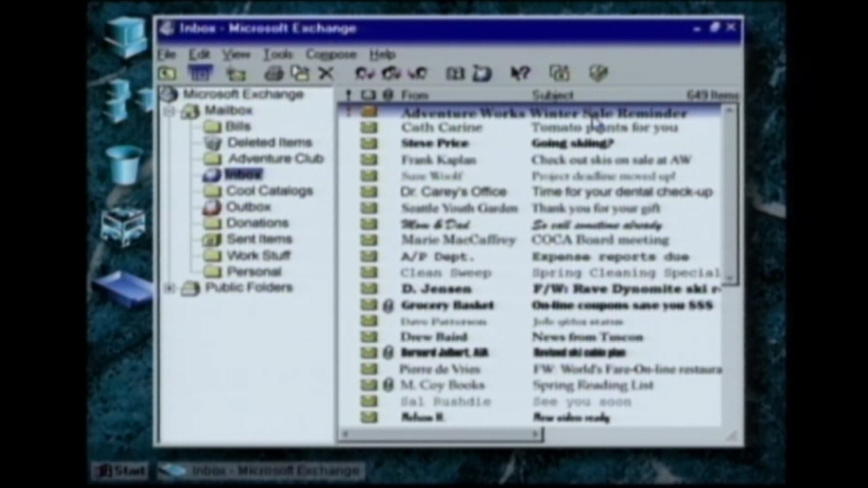This screenshot has height=488, width=868.
Task: Toggle the Show/Hide Folder List icon
Action: point(200,73)
